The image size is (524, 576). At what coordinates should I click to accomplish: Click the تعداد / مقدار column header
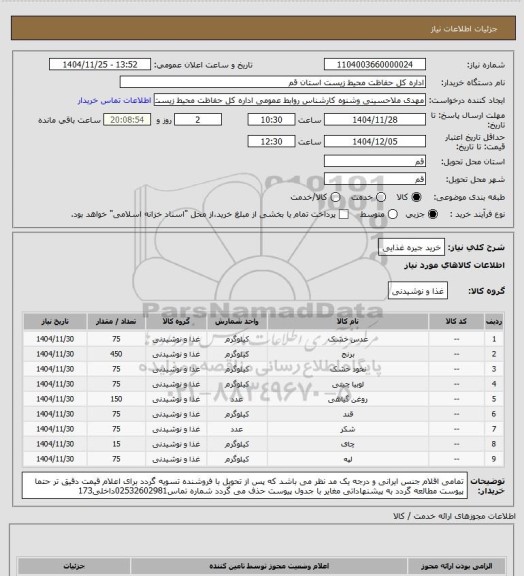116,321
